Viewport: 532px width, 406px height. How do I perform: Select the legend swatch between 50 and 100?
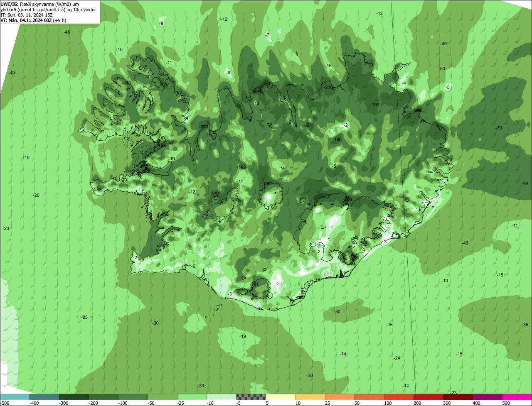pos(369,397)
